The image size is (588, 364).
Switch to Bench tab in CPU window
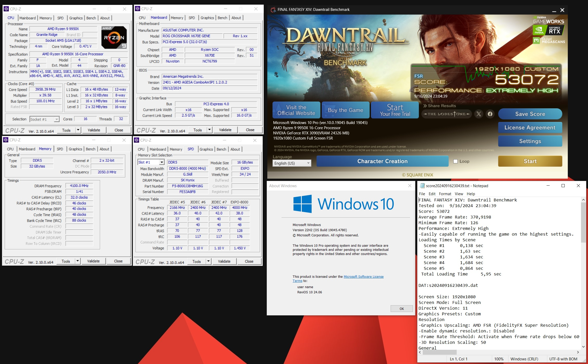(91, 18)
